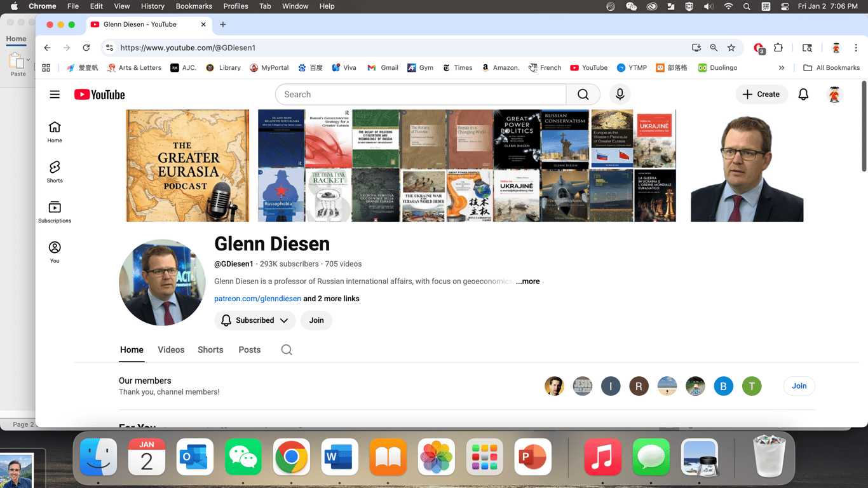Launch PowerPoint from the Dock
Image resolution: width=868 pixels, height=488 pixels.
pos(533,457)
